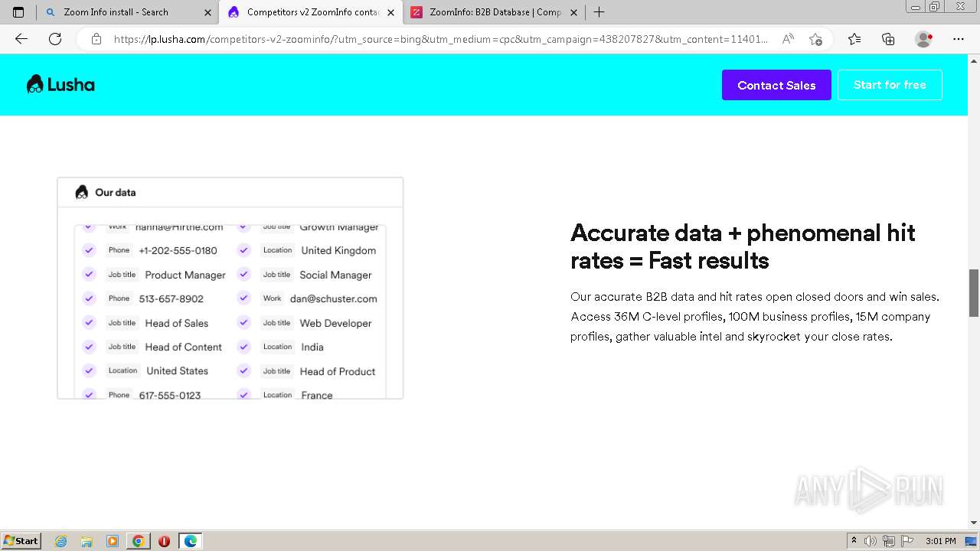Go back using browser back arrow
980x551 pixels.
pos(21,39)
